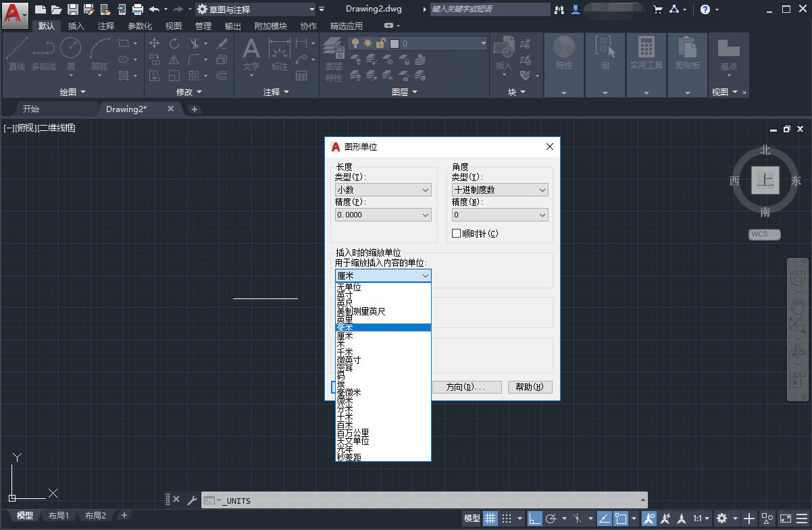Viewport: 812px width, 530px height.
Task: Click the layer color swatch beside layer 0
Action: [394, 43]
